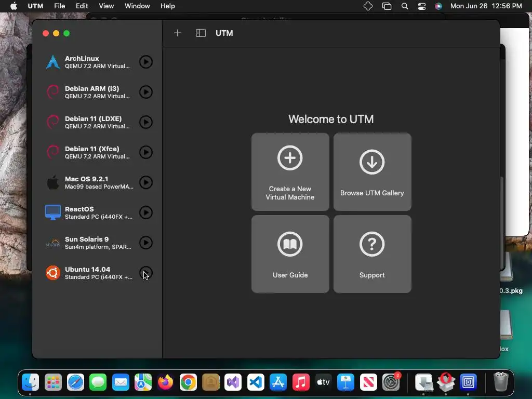Select the Debian ARM (i3) entry name
532x399 pixels.
[x=92, y=88]
